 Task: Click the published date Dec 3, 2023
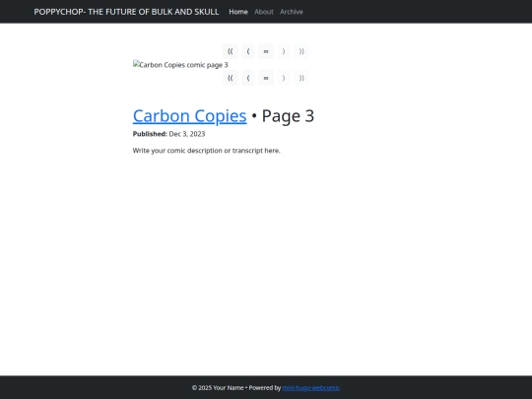click(187, 134)
